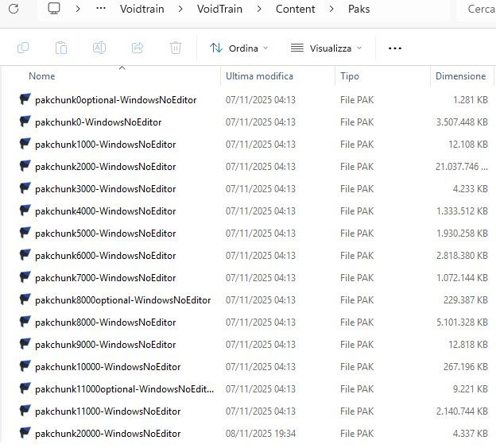Click the file icon of pakchunk9000-WindowsNoEditor
This screenshot has width=496, height=448.
[25, 344]
